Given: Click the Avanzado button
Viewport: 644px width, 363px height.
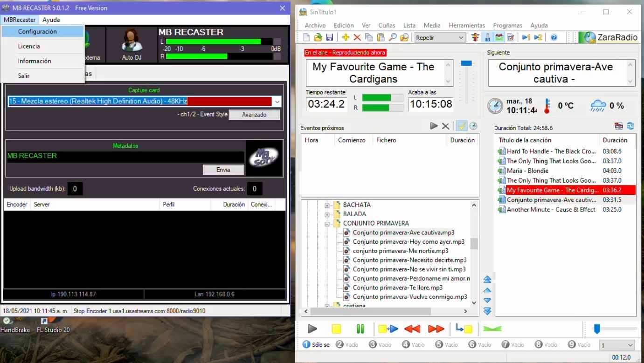Looking at the screenshot, I should [254, 115].
